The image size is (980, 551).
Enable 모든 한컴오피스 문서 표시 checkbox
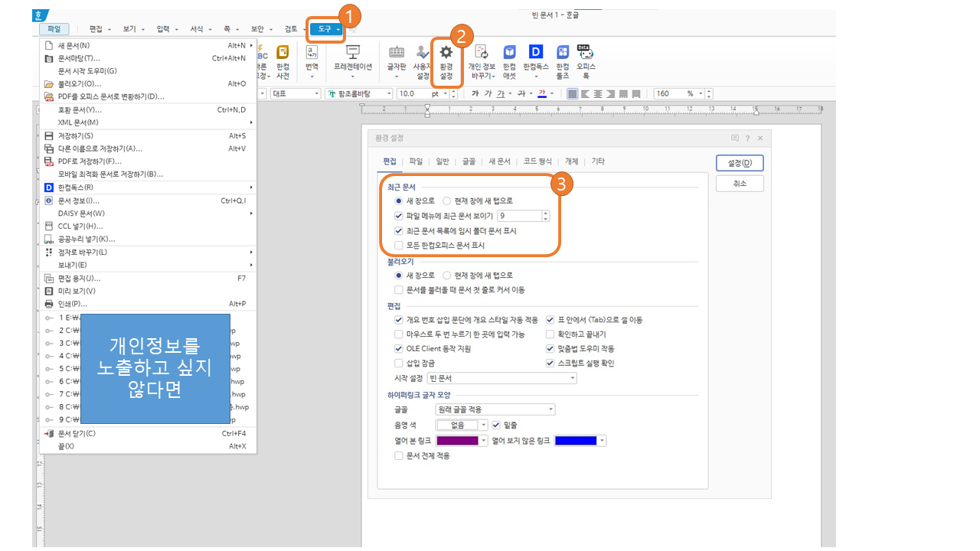point(399,246)
